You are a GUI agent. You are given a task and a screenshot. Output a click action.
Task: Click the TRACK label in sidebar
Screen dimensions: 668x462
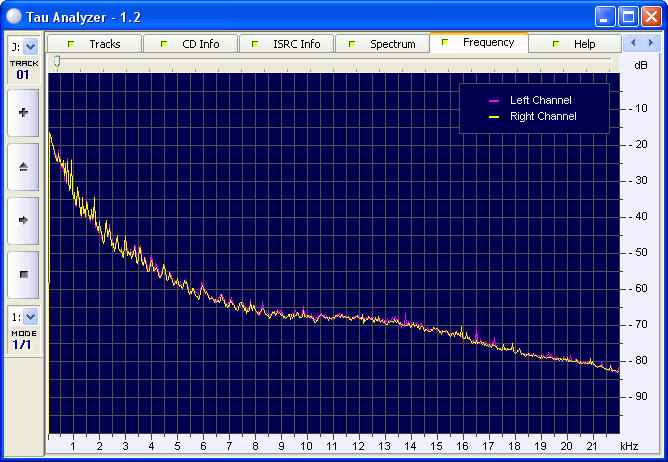[24, 64]
